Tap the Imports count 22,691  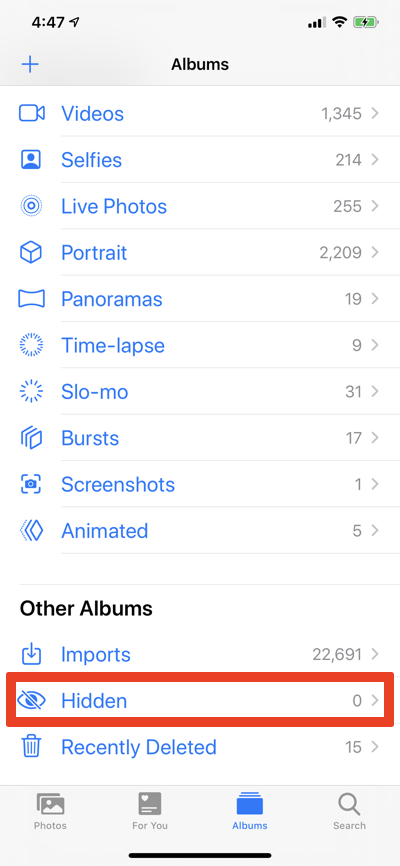(337, 654)
